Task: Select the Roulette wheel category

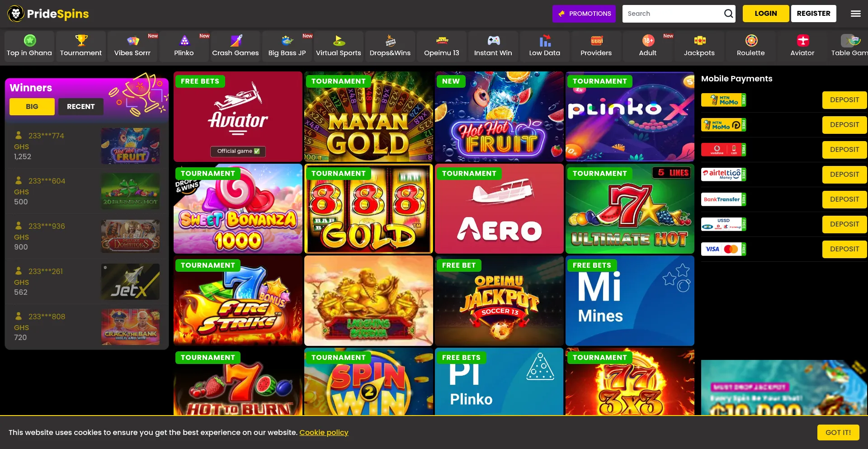Action: click(751, 46)
